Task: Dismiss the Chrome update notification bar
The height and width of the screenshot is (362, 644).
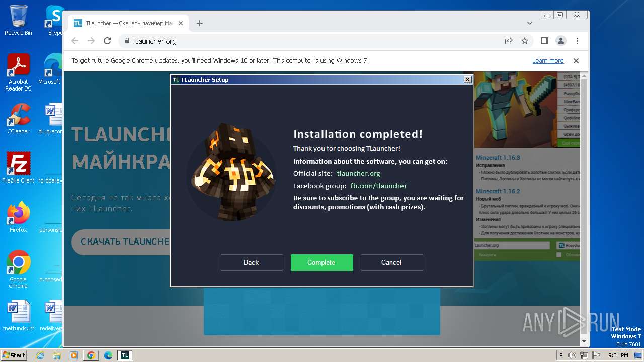Action: coord(576,61)
